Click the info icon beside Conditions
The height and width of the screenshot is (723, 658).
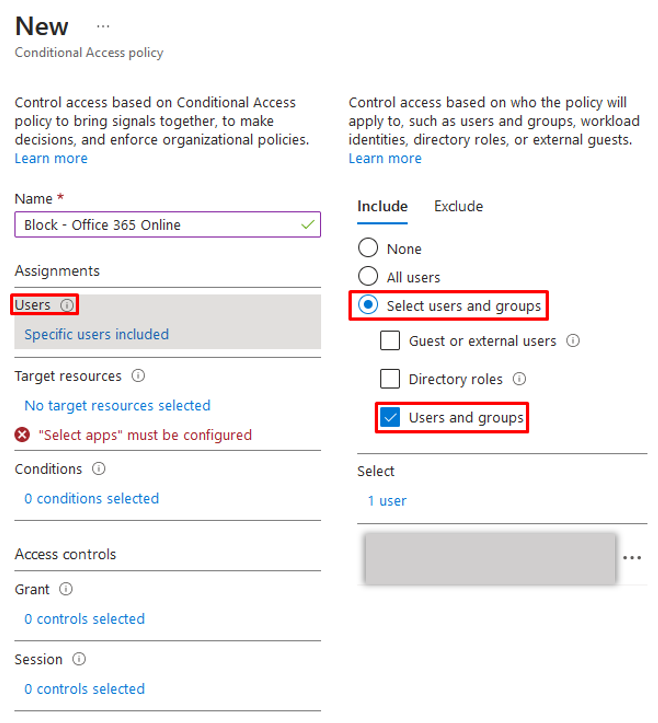click(98, 469)
